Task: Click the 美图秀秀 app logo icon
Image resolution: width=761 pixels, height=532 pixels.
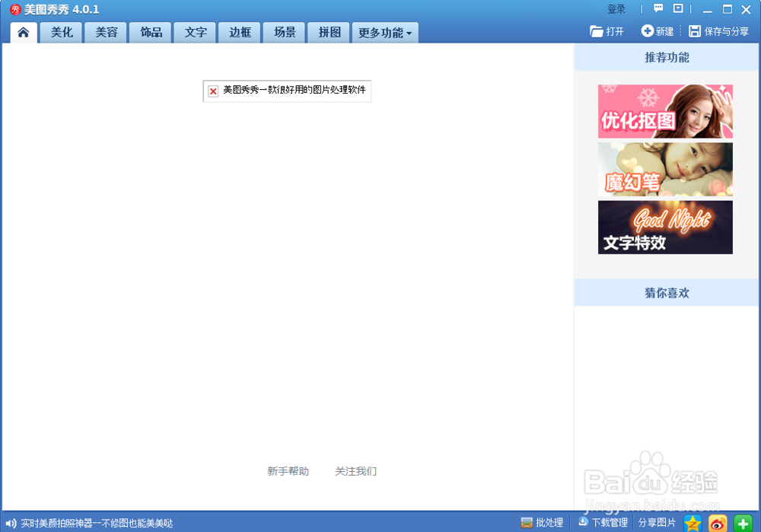Action: point(15,9)
